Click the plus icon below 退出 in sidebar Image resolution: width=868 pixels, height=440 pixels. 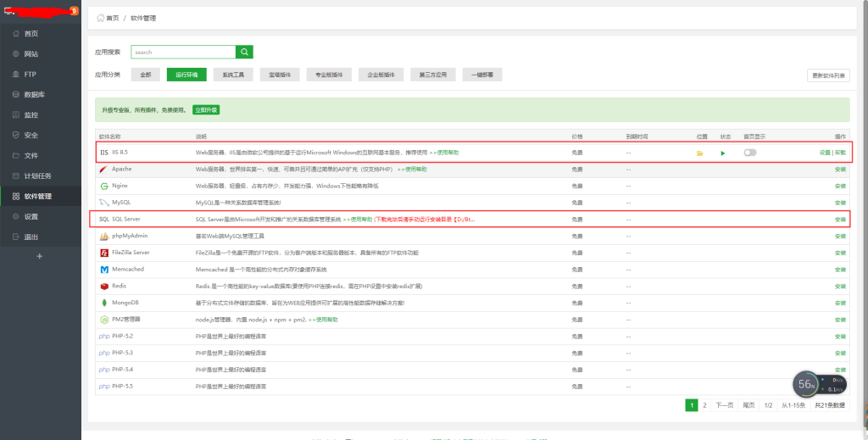(x=39, y=256)
